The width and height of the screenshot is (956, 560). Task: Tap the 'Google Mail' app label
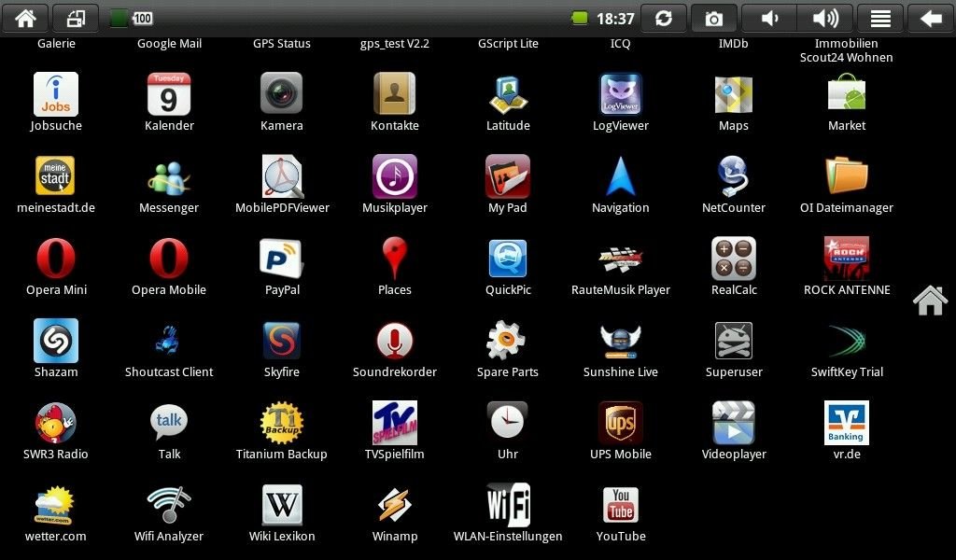(169, 44)
